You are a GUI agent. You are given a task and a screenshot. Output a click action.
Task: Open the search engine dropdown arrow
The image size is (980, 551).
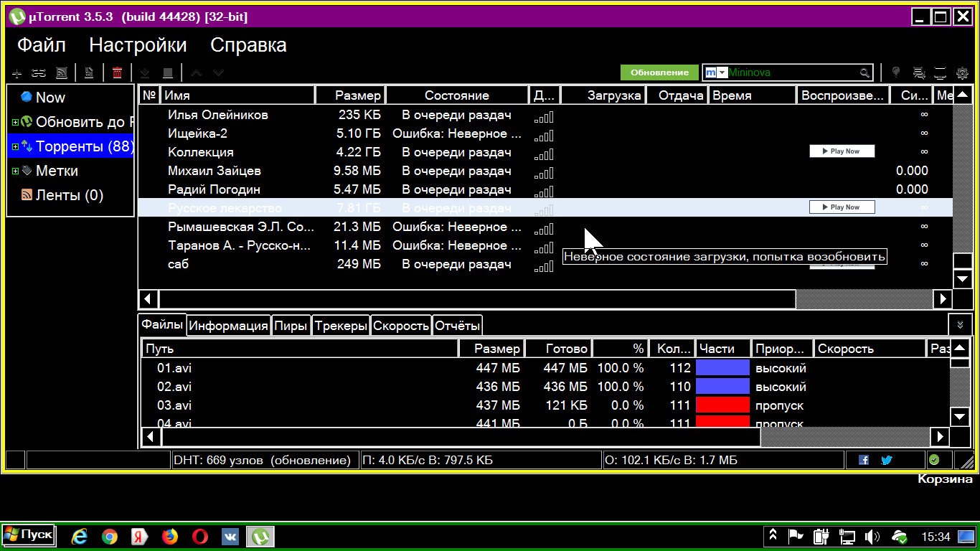coord(722,72)
